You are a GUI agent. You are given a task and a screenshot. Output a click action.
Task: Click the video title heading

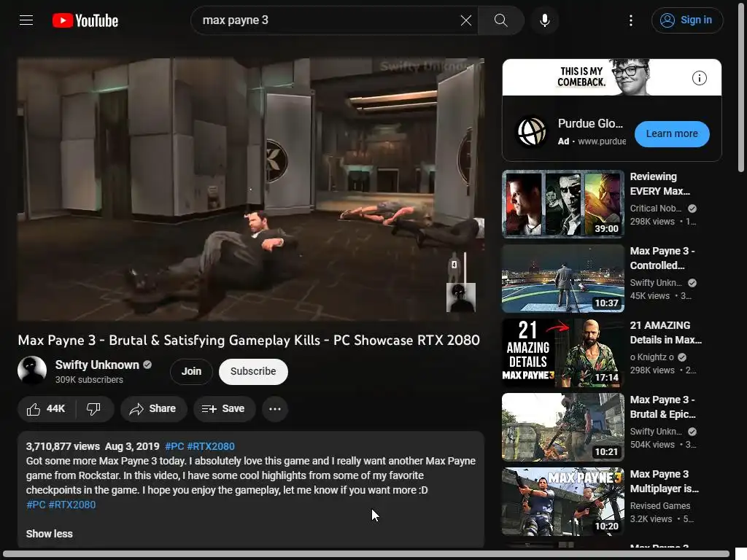(249, 340)
